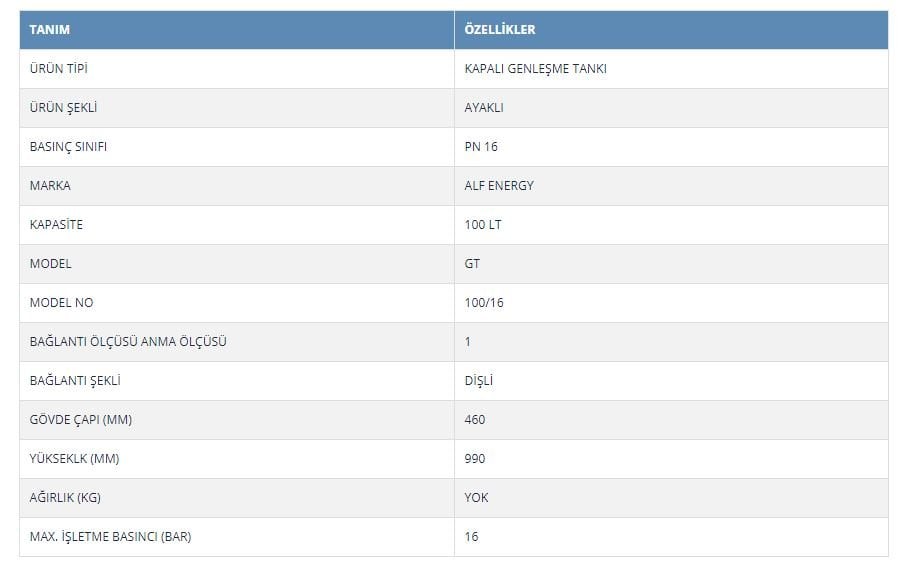This screenshot has height=569, width=898.
Task: Select the ÜRÜN ŞEKLİ row label
Action: pyautogui.click(x=64, y=108)
